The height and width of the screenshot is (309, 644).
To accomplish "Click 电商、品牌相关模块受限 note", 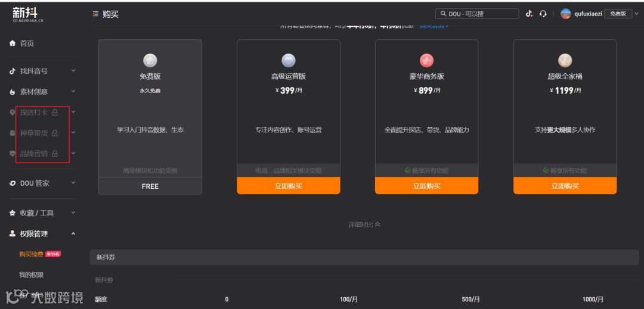I will (289, 170).
